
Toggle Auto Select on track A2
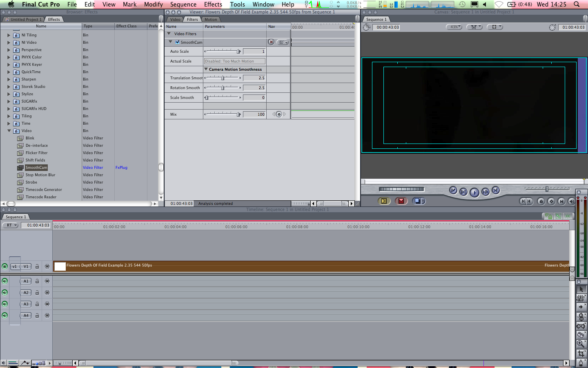tap(47, 293)
